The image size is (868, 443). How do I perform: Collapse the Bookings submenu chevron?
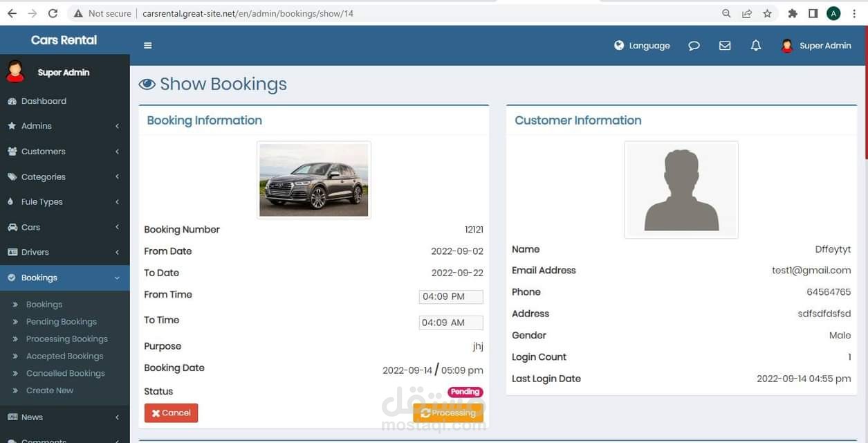point(118,278)
